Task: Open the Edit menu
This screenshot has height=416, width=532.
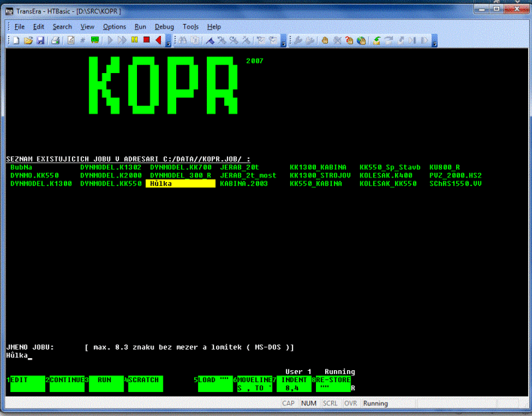Action: click(x=39, y=27)
